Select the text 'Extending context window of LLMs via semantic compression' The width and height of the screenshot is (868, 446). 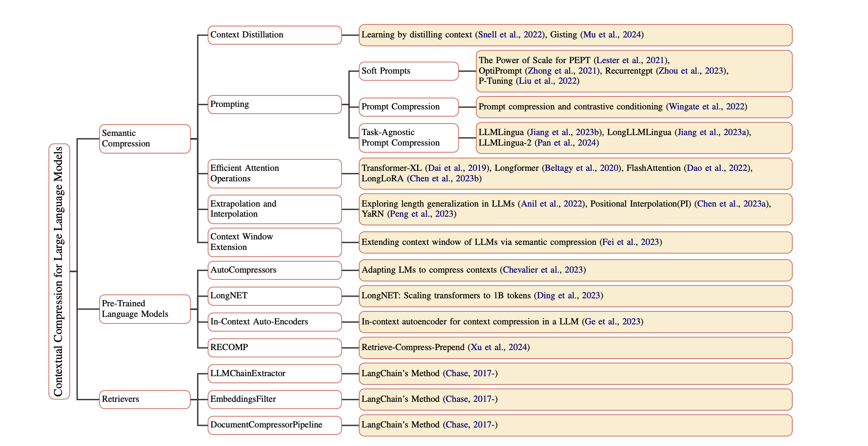479,242
